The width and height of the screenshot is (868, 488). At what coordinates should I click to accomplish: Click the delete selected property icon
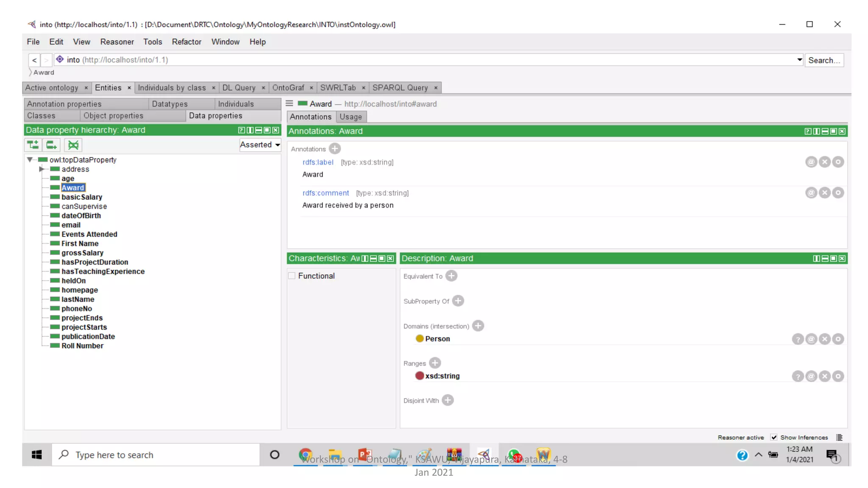[x=73, y=145]
